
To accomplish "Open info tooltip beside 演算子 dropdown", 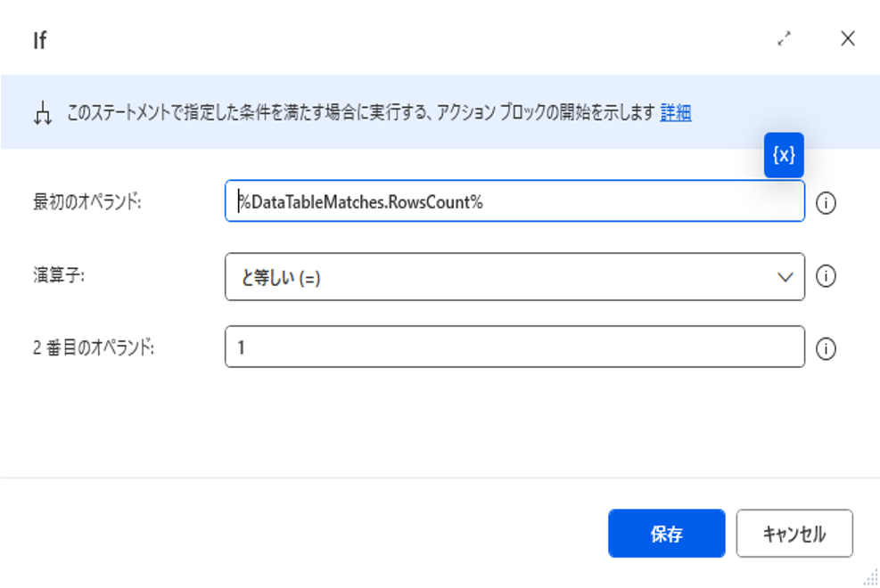I will [x=827, y=277].
